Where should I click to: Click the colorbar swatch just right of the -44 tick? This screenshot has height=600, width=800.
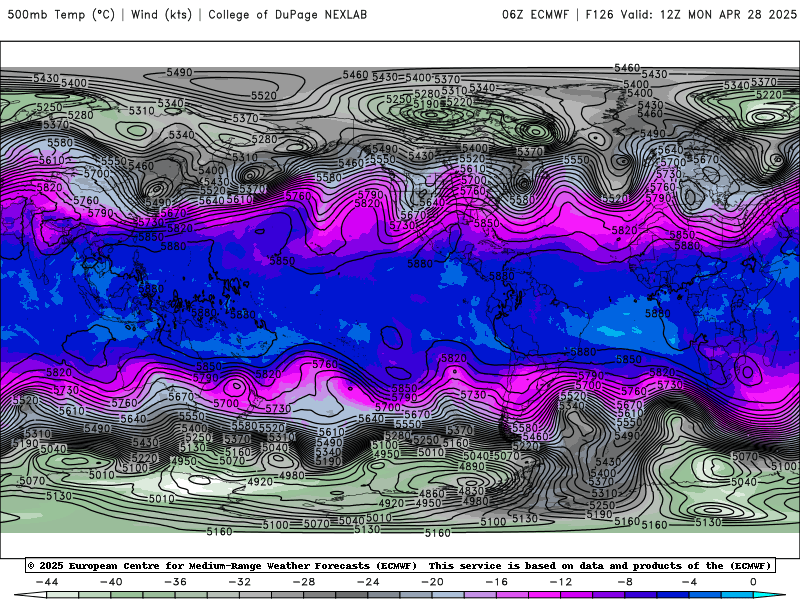click(x=62, y=595)
